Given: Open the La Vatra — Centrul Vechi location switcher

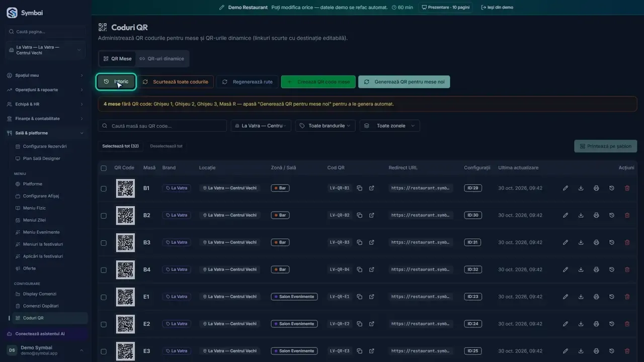Looking at the screenshot, I should tap(45, 50).
